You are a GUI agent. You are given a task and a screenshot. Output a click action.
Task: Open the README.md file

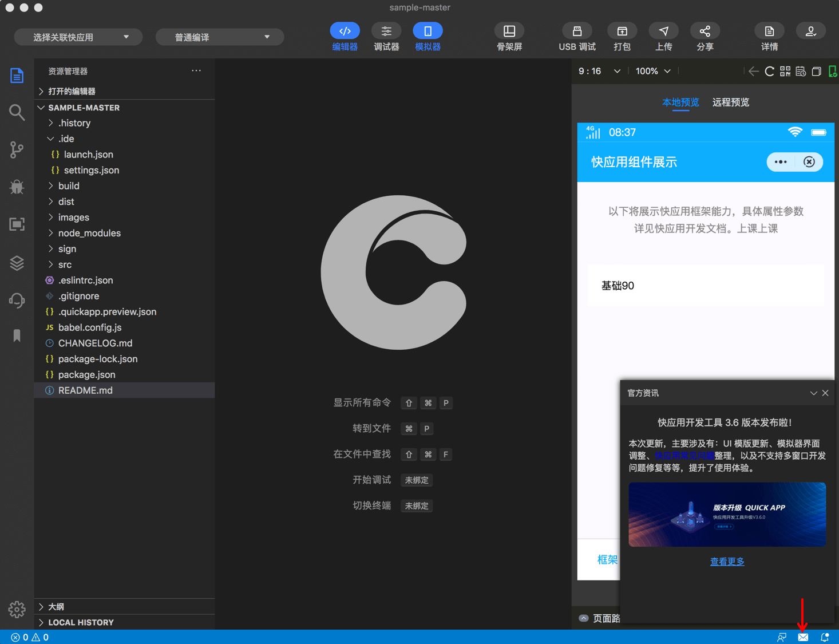85,390
